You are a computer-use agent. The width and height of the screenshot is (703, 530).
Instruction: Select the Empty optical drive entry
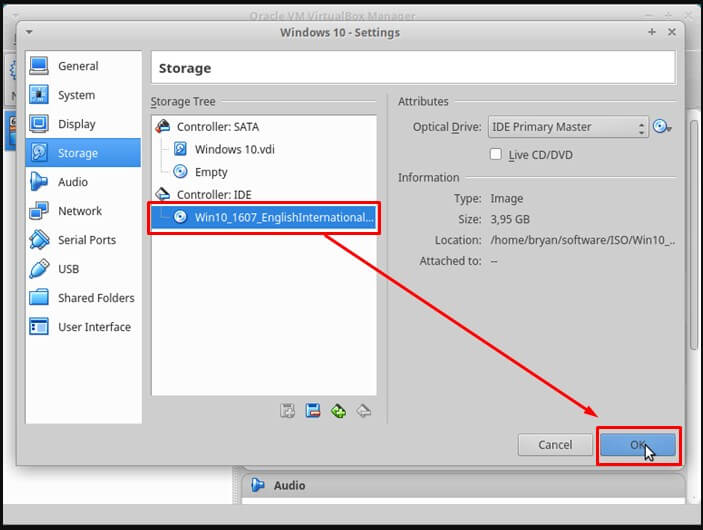coord(264,172)
